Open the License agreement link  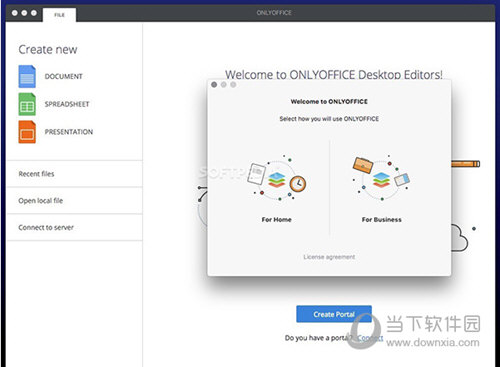[329, 257]
